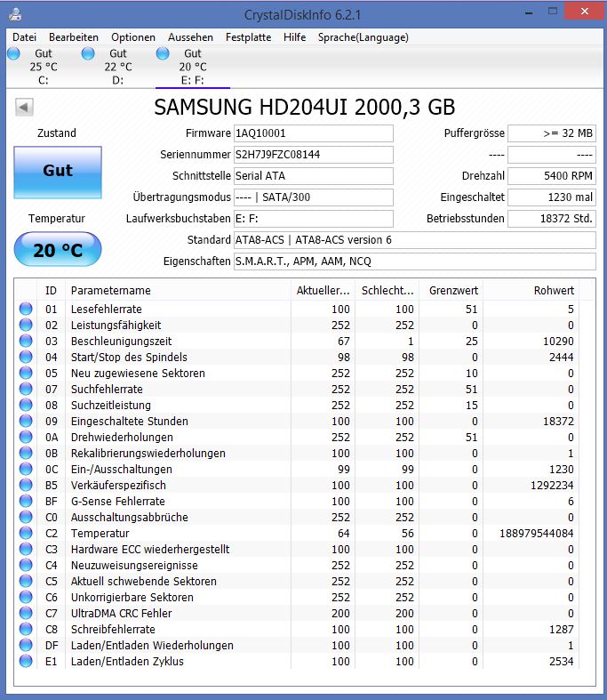This screenshot has height=700, width=607.
Task: Click the Eigenschaften field with S.M.A.R.T.
Action: click(415, 261)
